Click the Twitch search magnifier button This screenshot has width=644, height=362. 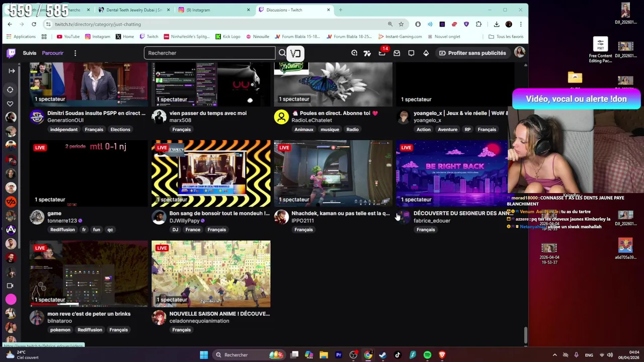point(282,53)
